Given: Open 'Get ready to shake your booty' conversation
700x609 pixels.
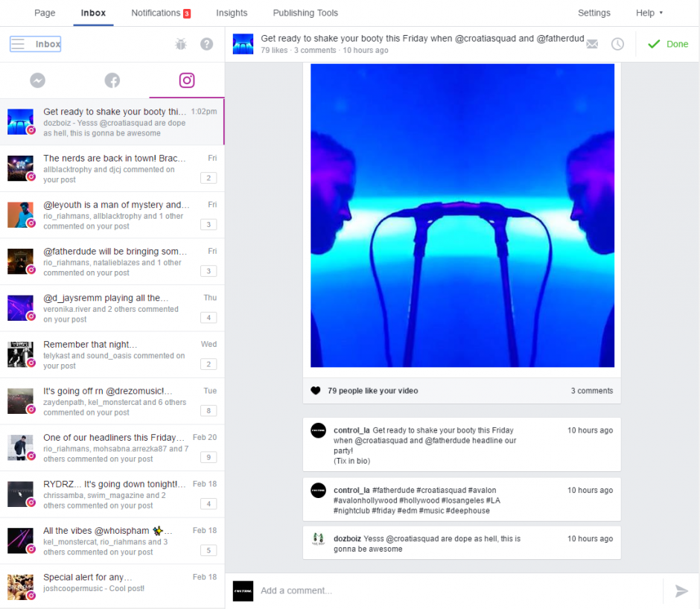Looking at the screenshot, I should 112,122.
